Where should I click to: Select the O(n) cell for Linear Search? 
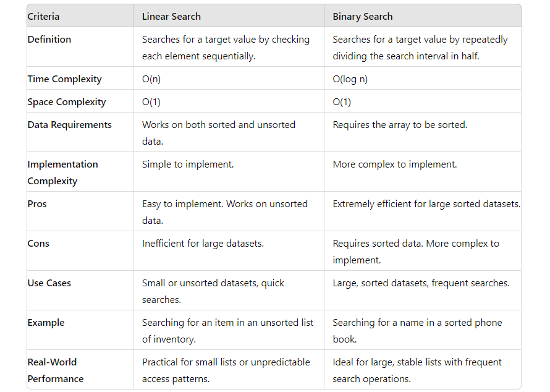pyautogui.click(x=151, y=79)
